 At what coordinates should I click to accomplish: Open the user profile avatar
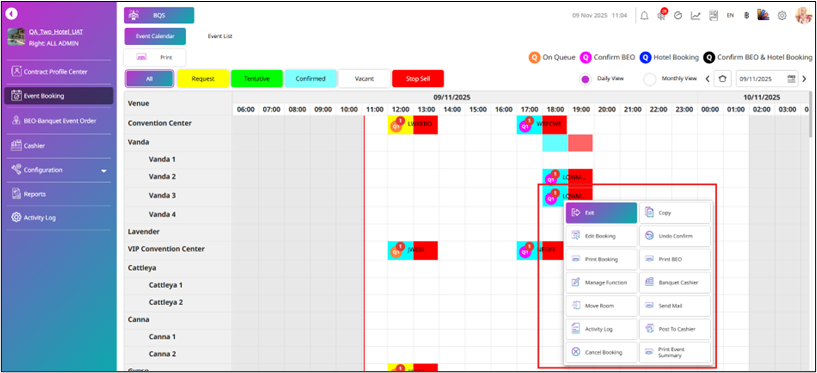pyautogui.click(x=803, y=15)
